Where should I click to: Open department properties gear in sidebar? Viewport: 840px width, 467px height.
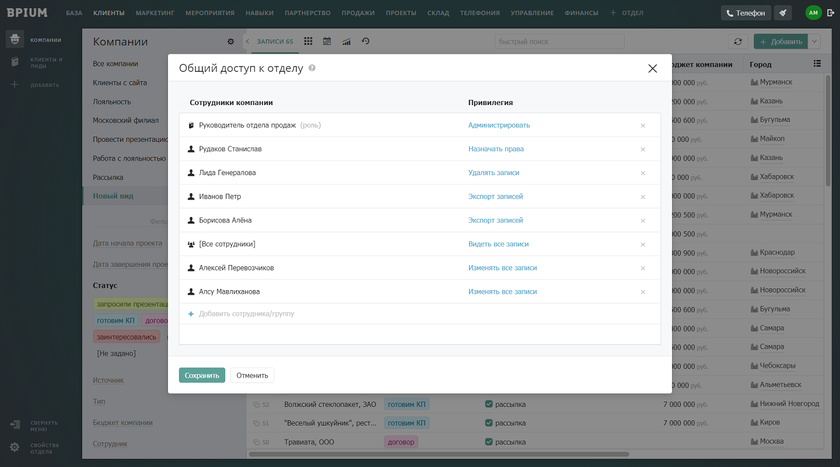(x=14, y=447)
